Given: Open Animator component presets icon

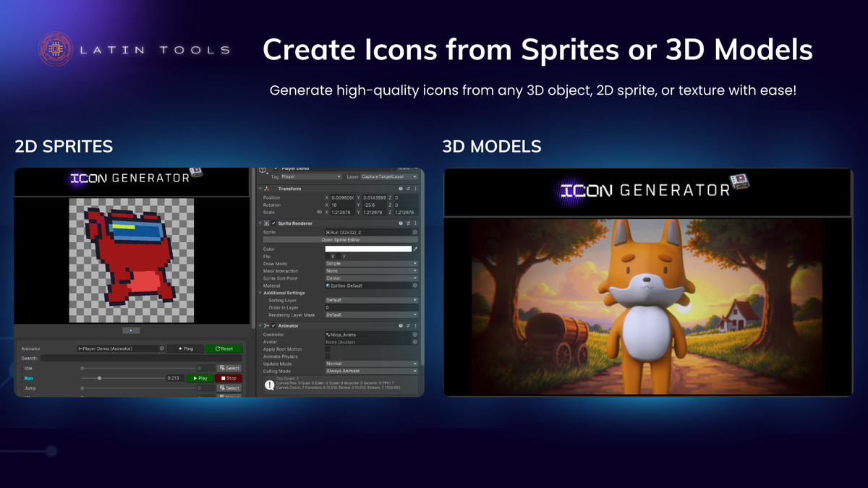Looking at the screenshot, I should click(408, 326).
